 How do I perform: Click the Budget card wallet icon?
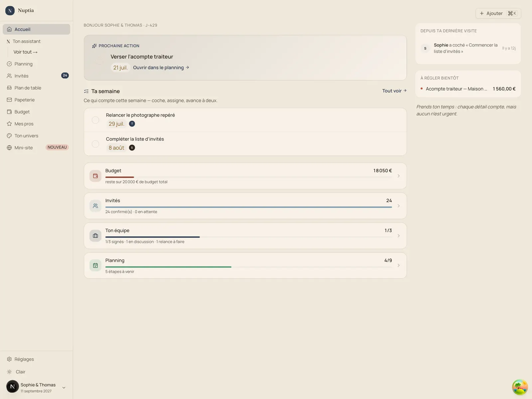click(95, 176)
